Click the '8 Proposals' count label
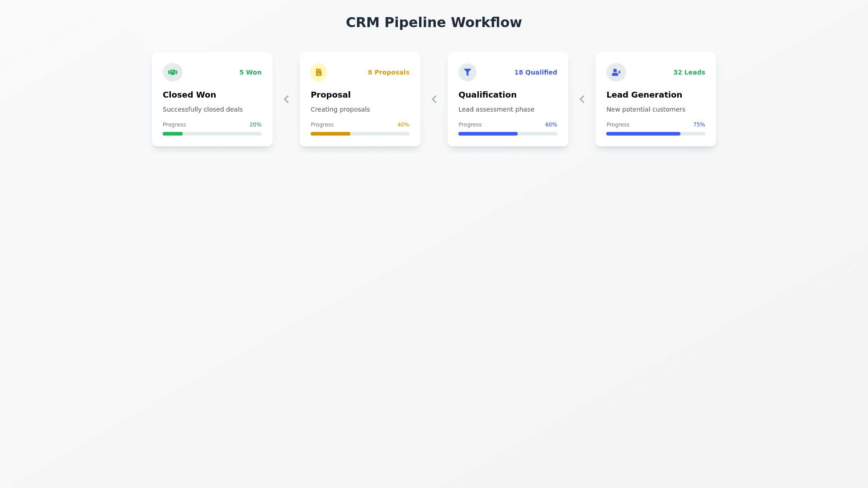The height and width of the screenshot is (488, 868). click(x=388, y=72)
